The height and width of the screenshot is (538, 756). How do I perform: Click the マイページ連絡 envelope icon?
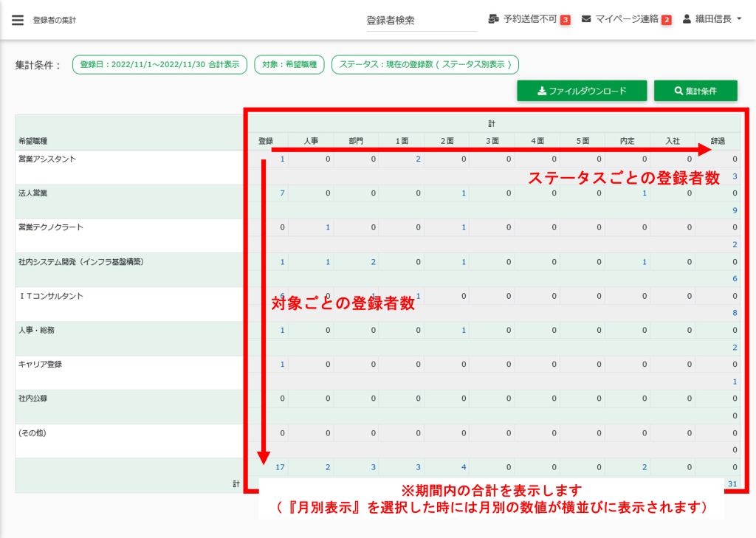coord(586,19)
